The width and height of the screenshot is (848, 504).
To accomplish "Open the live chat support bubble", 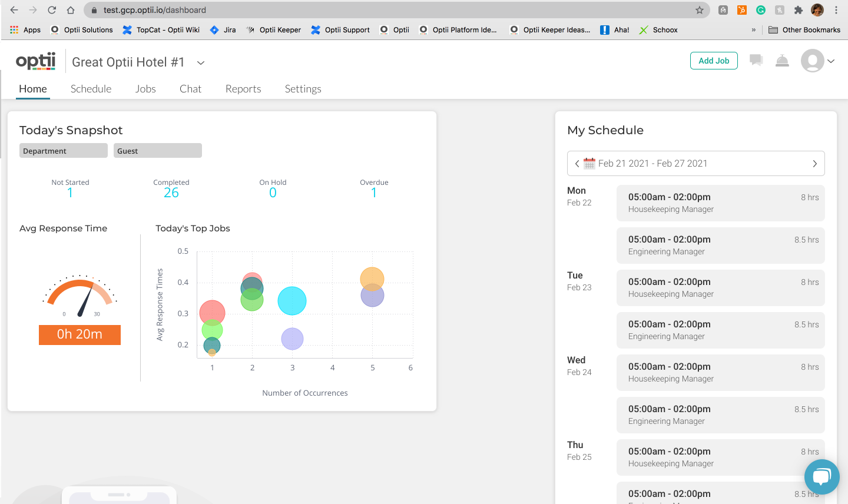I will (821, 477).
